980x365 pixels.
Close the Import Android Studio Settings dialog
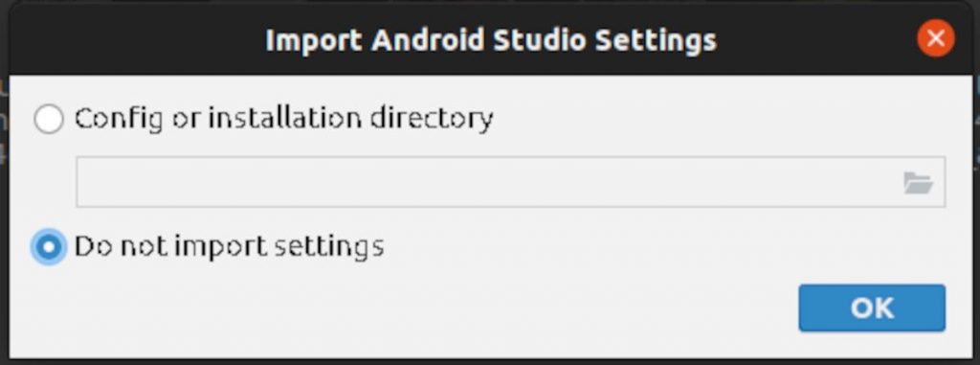tap(936, 39)
